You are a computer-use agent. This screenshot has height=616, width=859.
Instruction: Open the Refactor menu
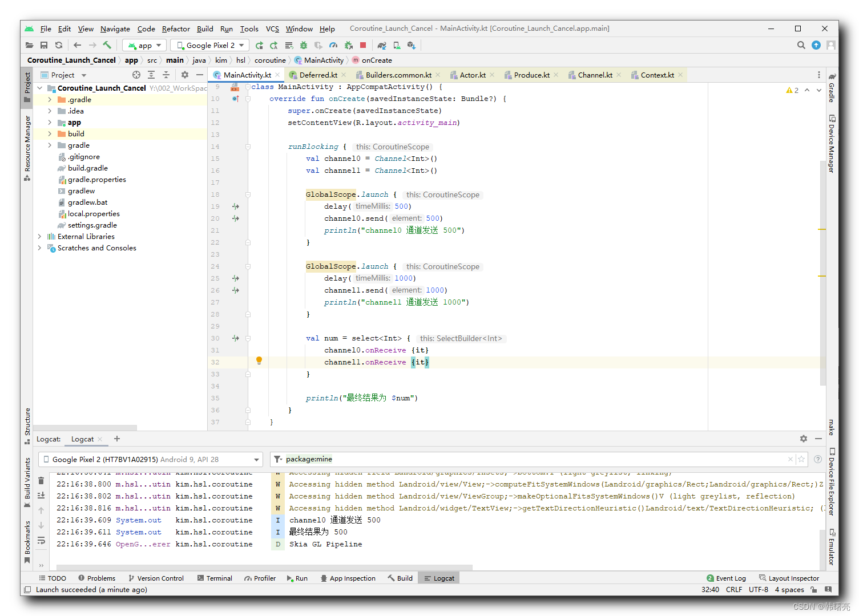(176, 29)
